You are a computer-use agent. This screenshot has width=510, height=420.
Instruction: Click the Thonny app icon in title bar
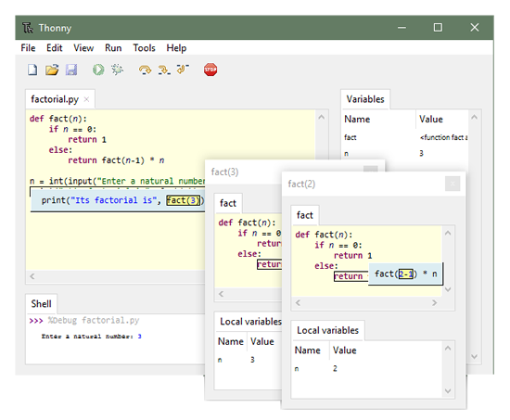[x=28, y=28]
